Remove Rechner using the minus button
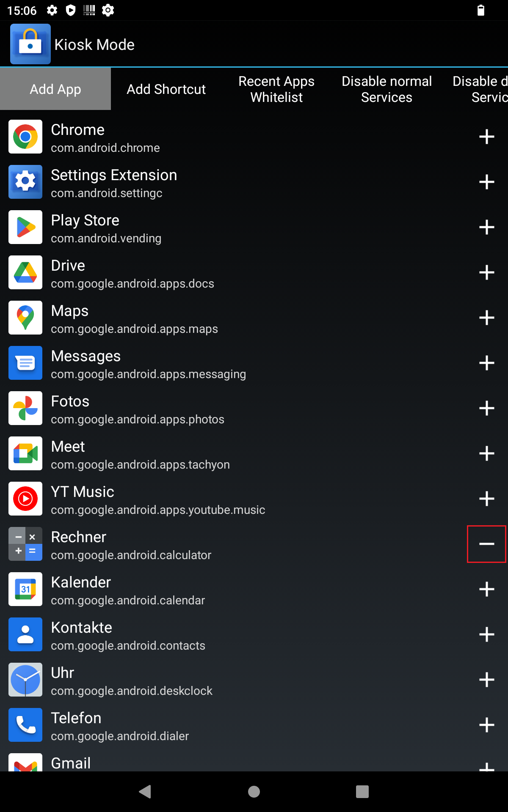The image size is (508, 812). coord(486,544)
